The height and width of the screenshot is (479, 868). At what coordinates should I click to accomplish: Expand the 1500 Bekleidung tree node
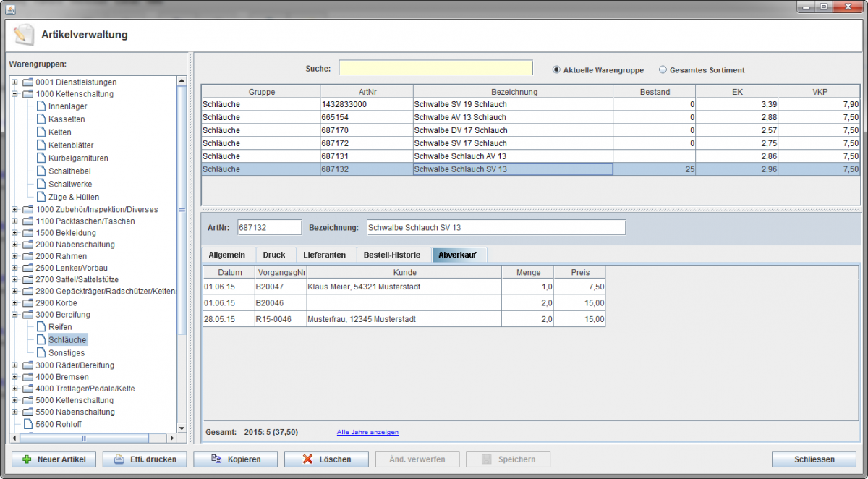coord(14,233)
